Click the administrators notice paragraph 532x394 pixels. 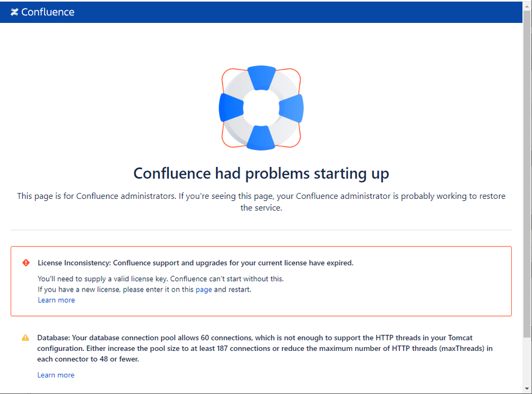261,202
